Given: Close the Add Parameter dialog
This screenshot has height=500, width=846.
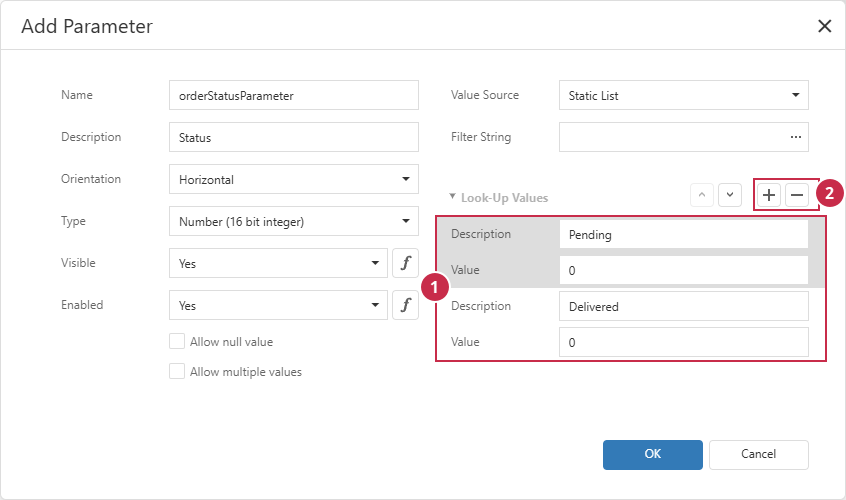Looking at the screenshot, I should tap(824, 26).
